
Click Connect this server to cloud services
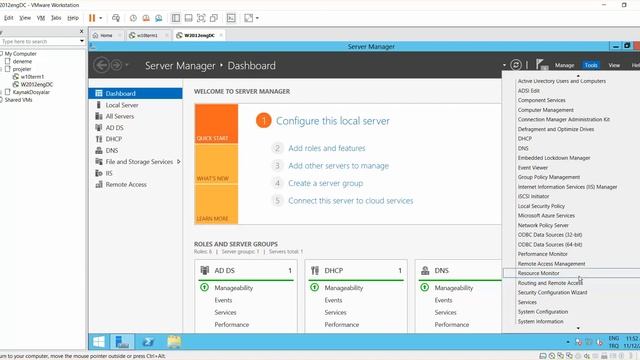pyautogui.click(x=351, y=201)
